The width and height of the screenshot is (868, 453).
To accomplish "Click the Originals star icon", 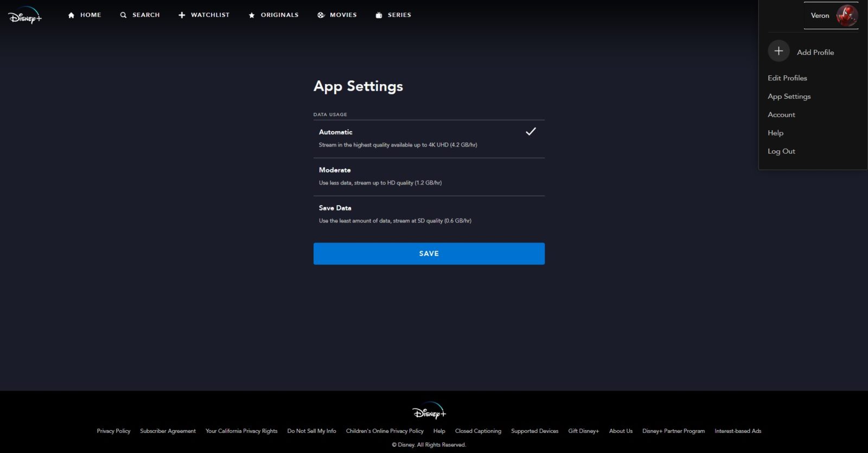I will click(x=252, y=15).
